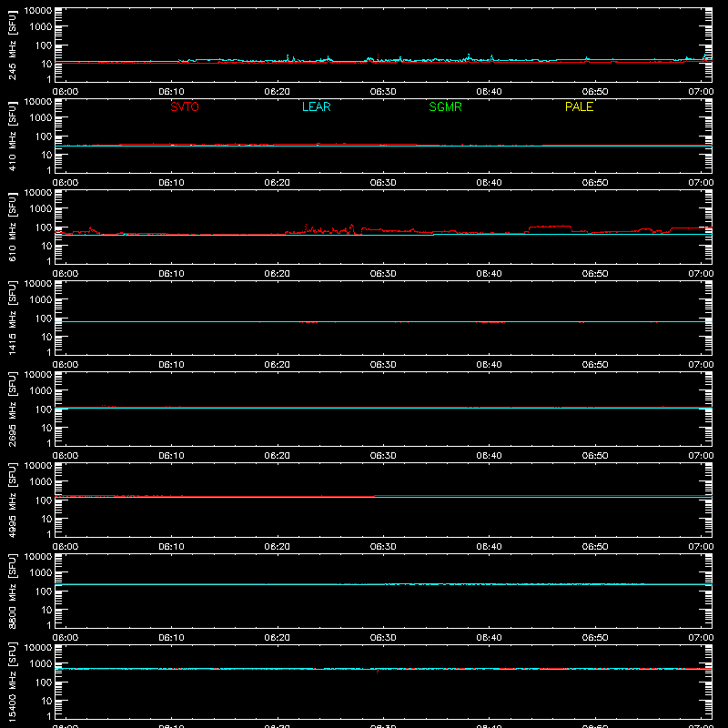Screen dimensions: 728x728
Task: Click the 06:10 time label under 8800 MHz plot
Action: (x=171, y=638)
